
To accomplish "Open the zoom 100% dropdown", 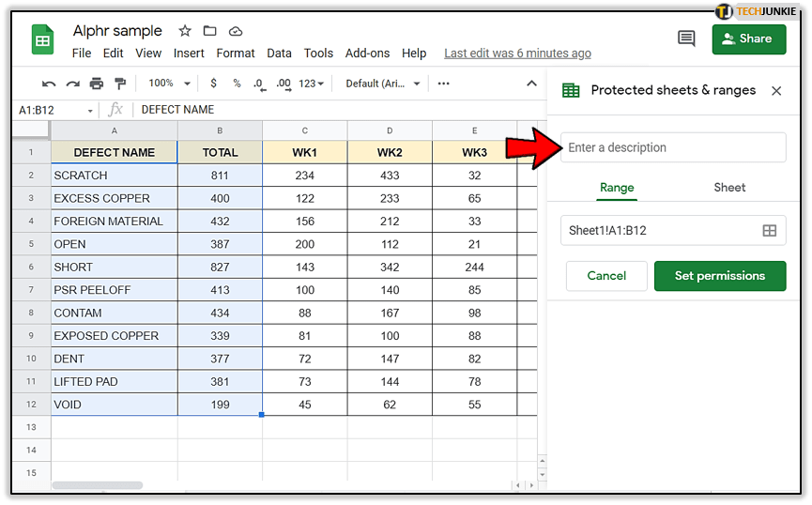I will click(x=169, y=84).
